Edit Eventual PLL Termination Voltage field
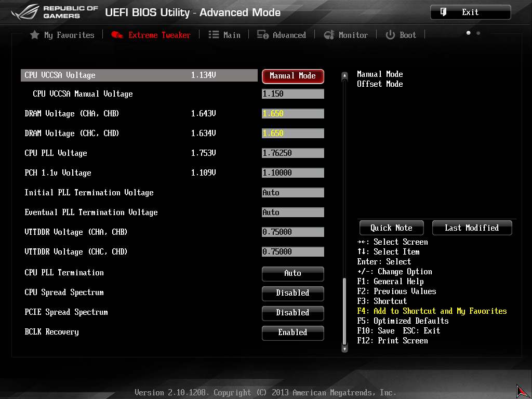532x399 pixels. coord(293,212)
